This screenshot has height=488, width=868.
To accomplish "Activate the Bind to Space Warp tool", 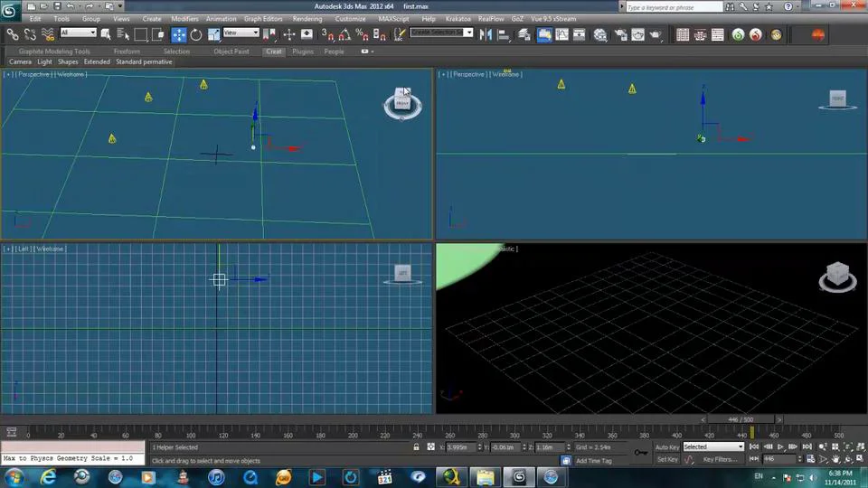I will 47,34.
